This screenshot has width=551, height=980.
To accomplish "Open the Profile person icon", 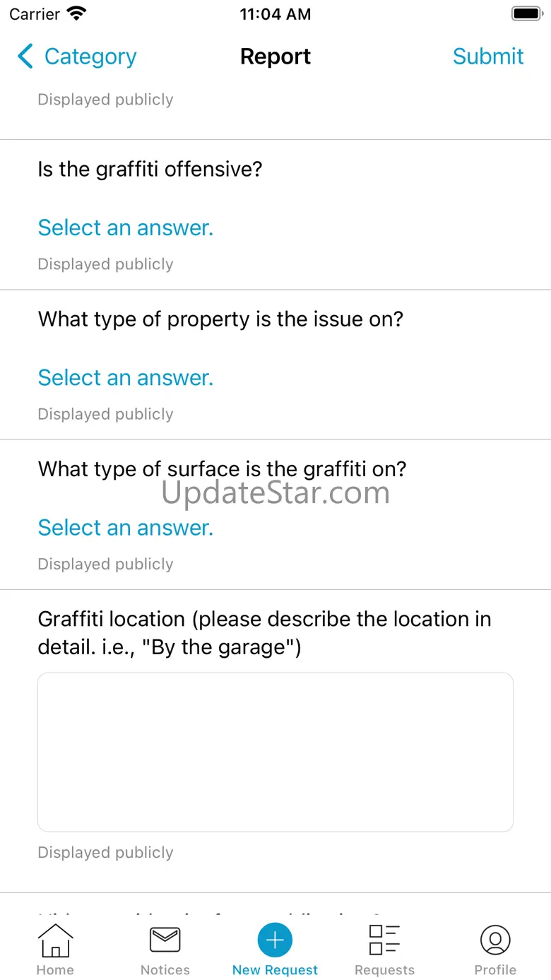I will [x=495, y=940].
